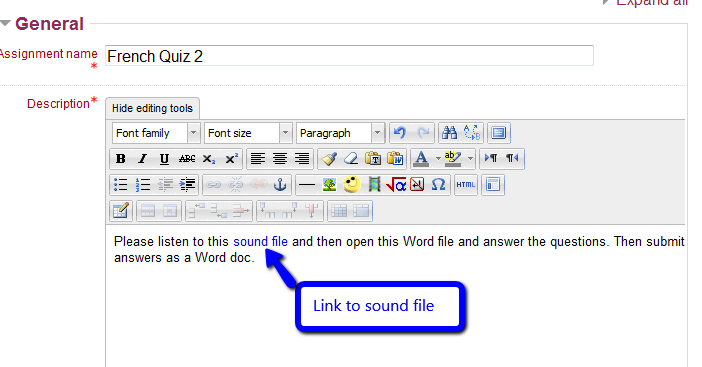Click the Assignment name input field
The image size is (702, 367).
(349, 56)
